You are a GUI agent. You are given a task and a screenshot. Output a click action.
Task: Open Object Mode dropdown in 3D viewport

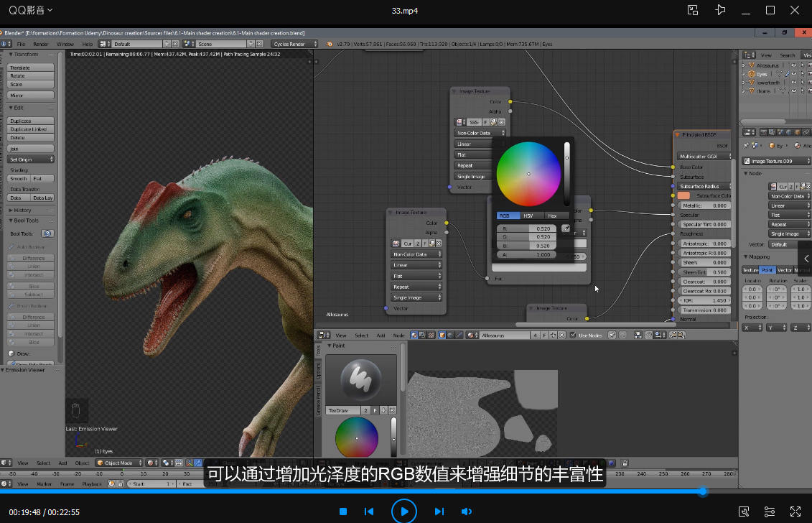click(x=119, y=463)
